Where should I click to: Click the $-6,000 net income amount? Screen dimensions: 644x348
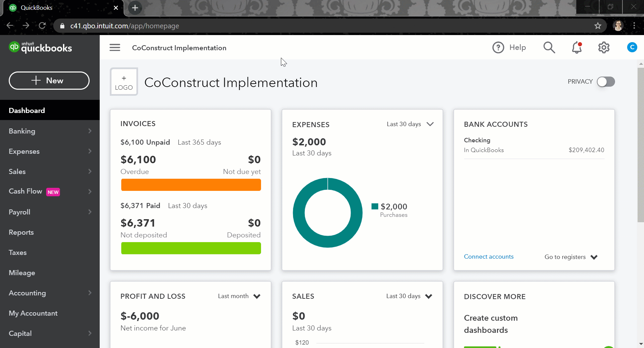click(x=140, y=316)
